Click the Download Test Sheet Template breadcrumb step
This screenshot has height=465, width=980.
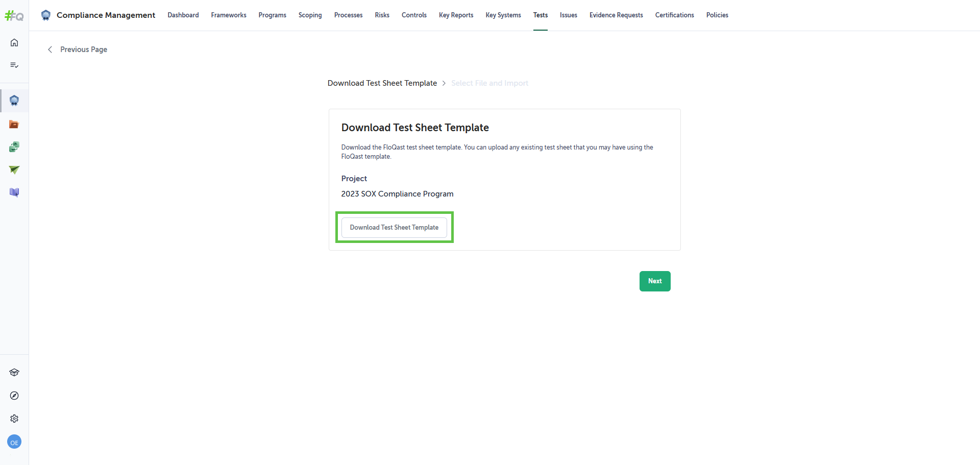pos(382,83)
